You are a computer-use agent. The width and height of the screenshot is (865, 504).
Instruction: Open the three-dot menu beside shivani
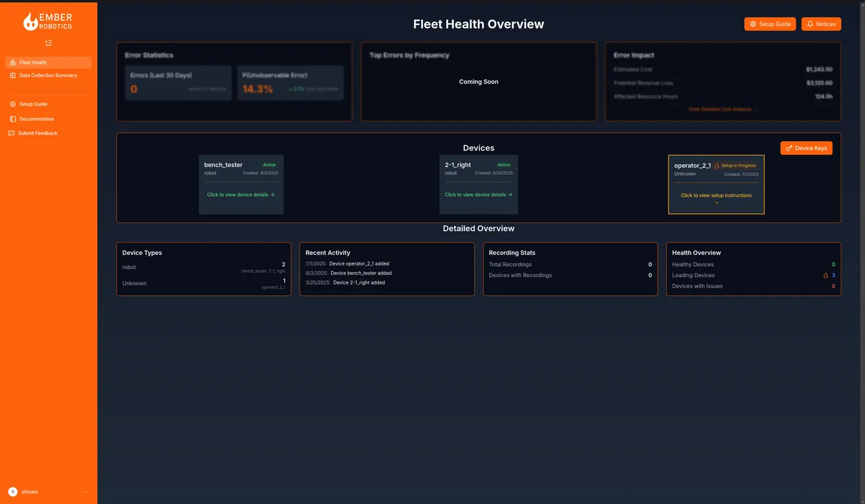pyautogui.click(x=86, y=492)
